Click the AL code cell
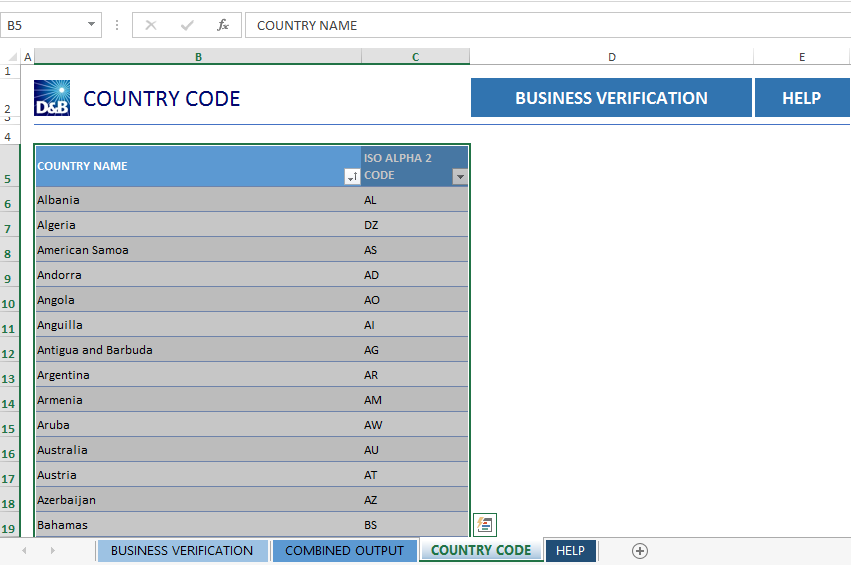Screen dimensions: 851x565 (x=415, y=200)
